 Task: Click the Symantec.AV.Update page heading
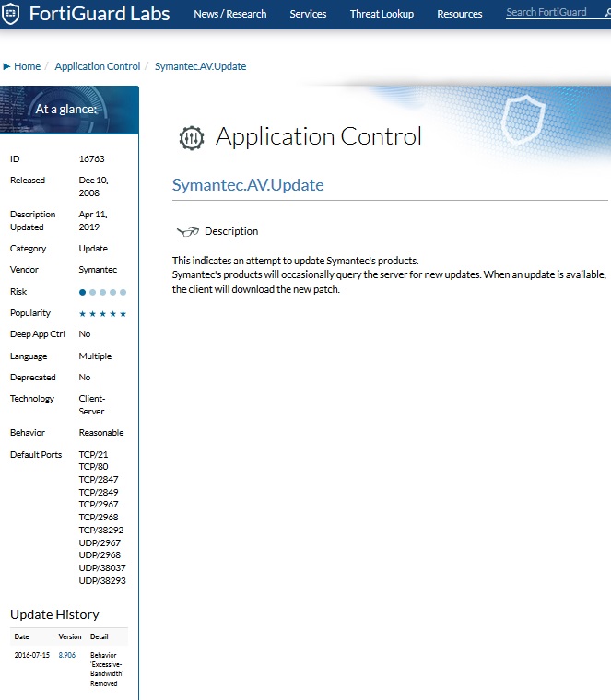(248, 185)
